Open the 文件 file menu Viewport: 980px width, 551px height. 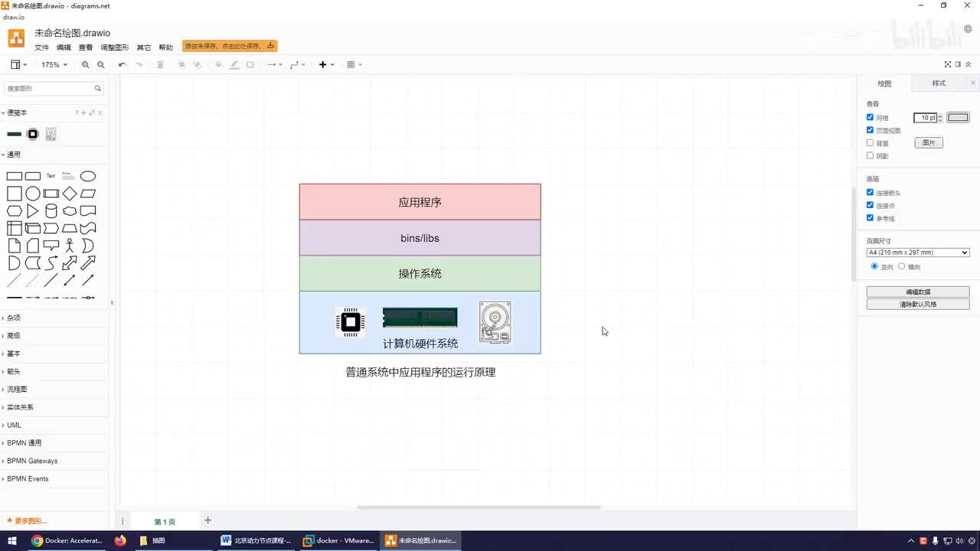[x=41, y=47]
